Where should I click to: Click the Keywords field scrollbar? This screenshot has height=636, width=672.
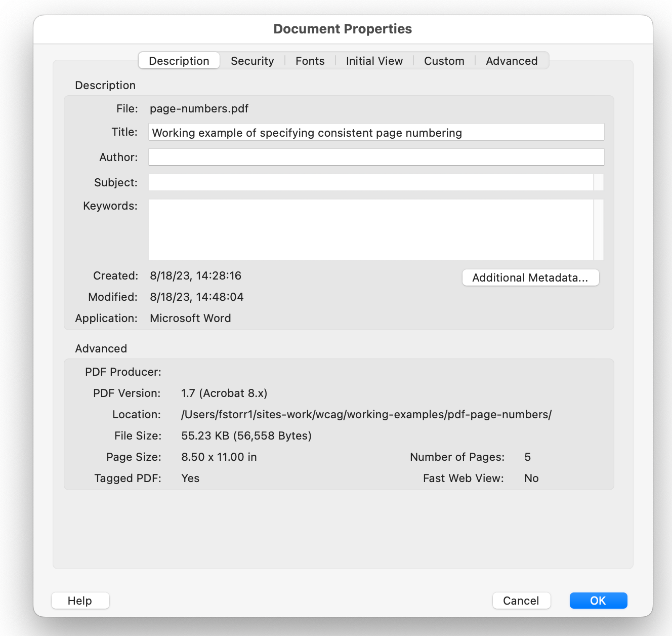(x=600, y=229)
